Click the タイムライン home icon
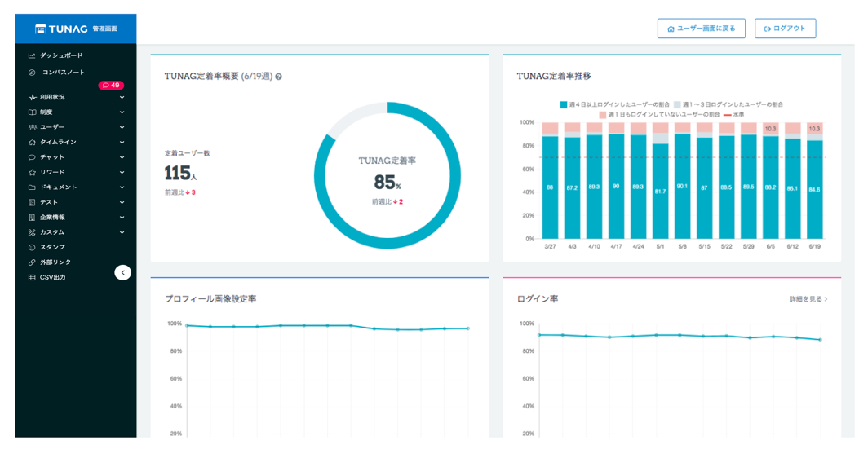 tap(32, 142)
